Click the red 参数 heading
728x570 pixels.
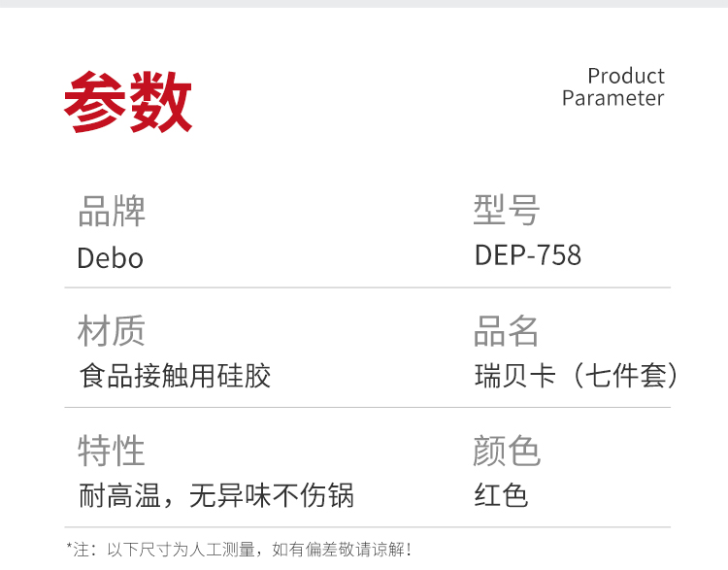(128, 102)
